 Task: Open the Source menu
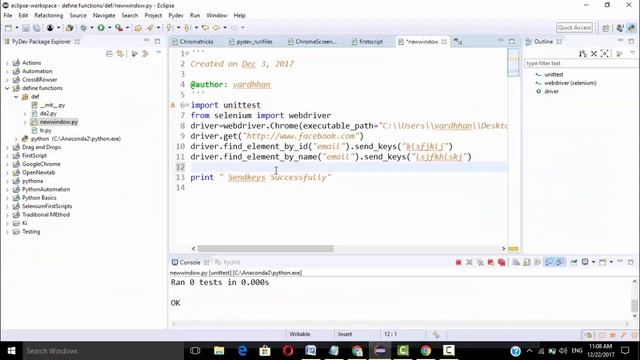[78, 16]
